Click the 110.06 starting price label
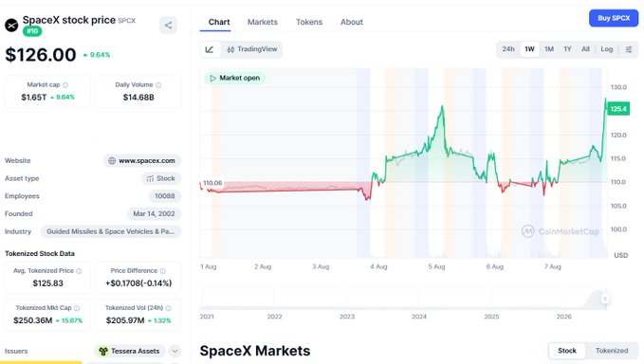The height and width of the screenshot is (364, 644). coord(212,183)
